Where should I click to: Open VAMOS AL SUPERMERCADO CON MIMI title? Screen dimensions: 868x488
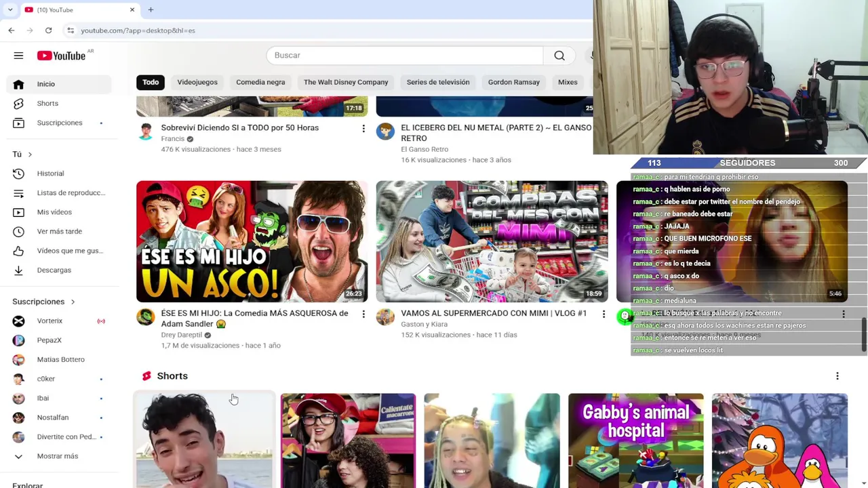pyautogui.click(x=494, y=314)
